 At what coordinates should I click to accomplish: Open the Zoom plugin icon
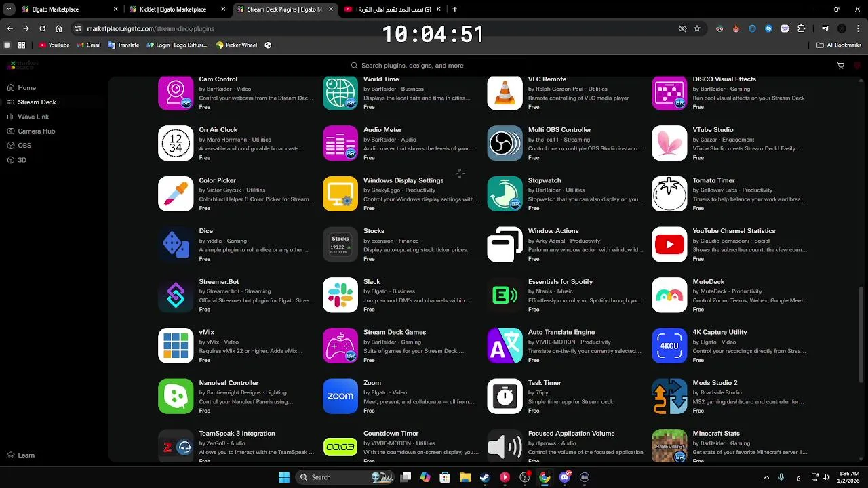pyautogui.click(x=340, y=396)
